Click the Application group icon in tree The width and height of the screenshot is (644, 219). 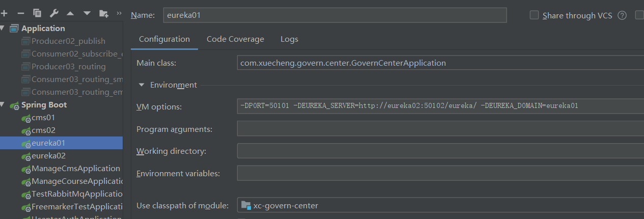[14, 29]
